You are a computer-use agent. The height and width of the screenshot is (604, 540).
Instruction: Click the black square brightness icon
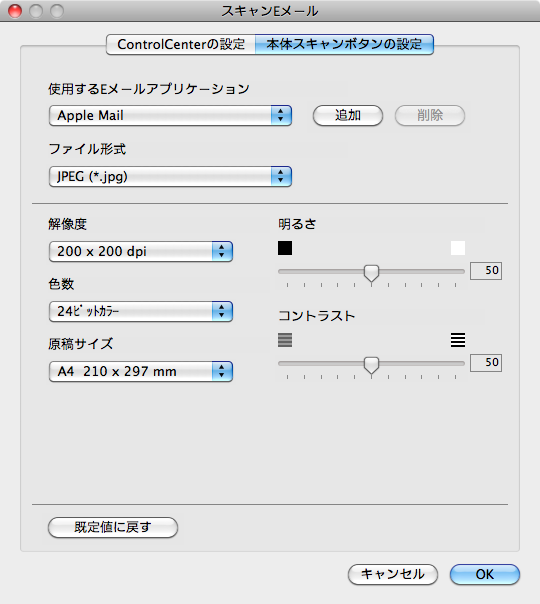pyautogui.click(x=285, y=248)
